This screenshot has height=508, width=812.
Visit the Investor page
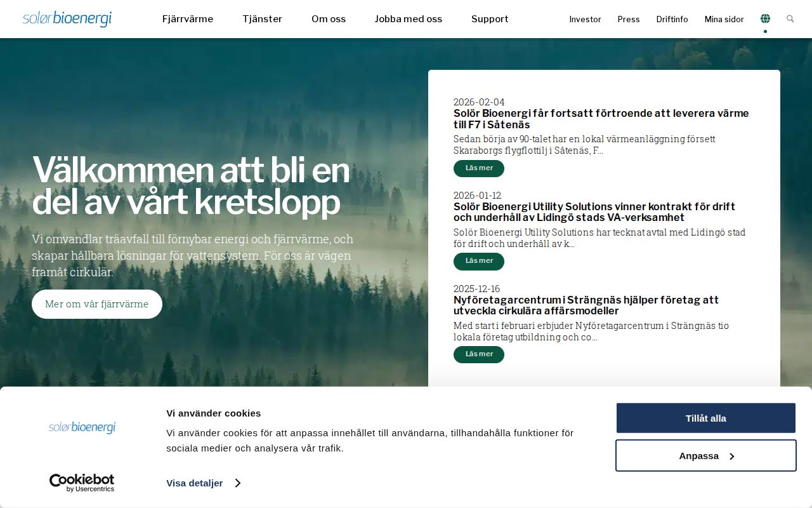(x=585, y=20)
